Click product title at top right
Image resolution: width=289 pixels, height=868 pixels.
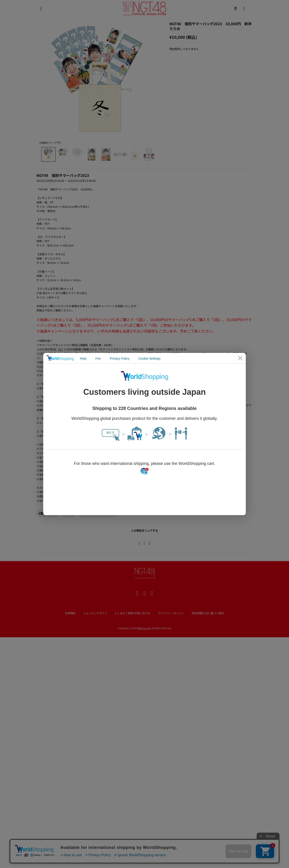[210, 26]
